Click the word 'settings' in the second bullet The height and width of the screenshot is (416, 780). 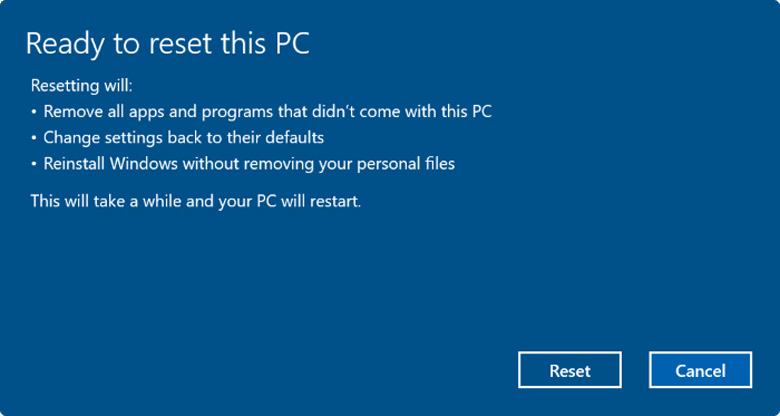132,137
